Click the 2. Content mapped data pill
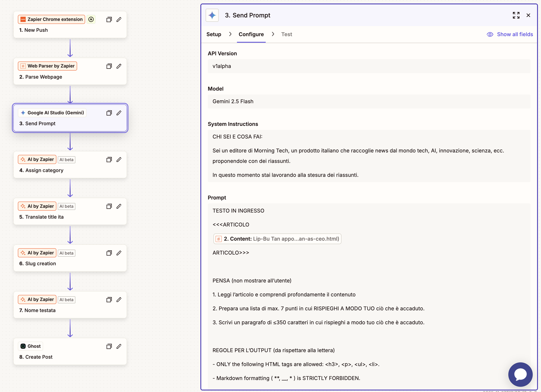The width and height of the screenshot is (541, 392). [x=277, y=239]
